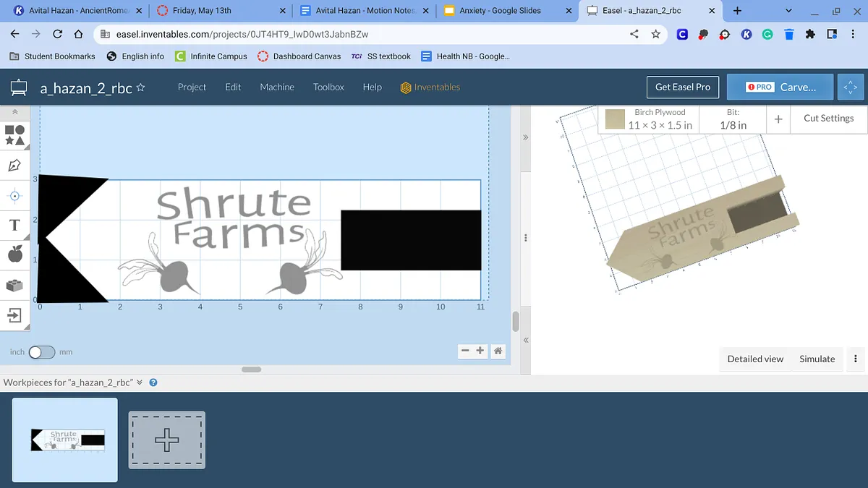Click the PRO Carve button
868x488 pixels.
tap(780, 87)
